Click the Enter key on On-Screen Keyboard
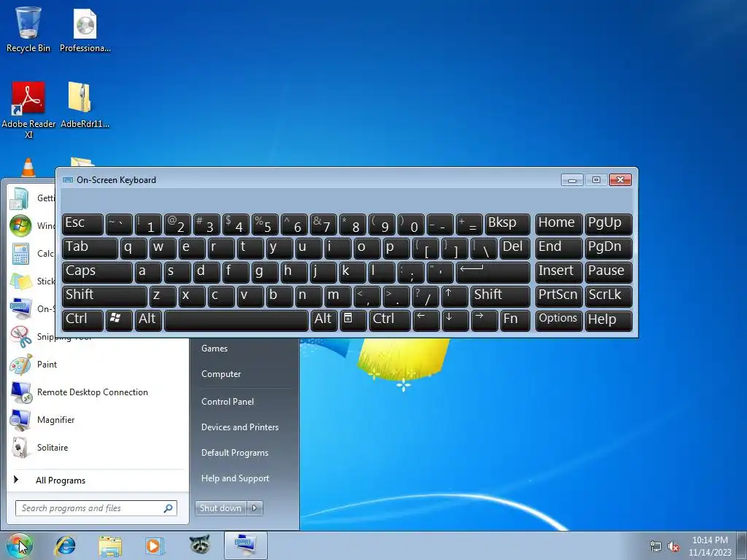The width and height of the screenshot is (747, 560). coord(493,272)
